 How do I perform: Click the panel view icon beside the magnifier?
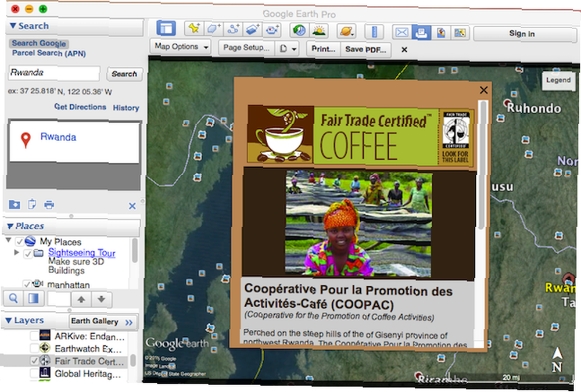(x=34, y=299)
